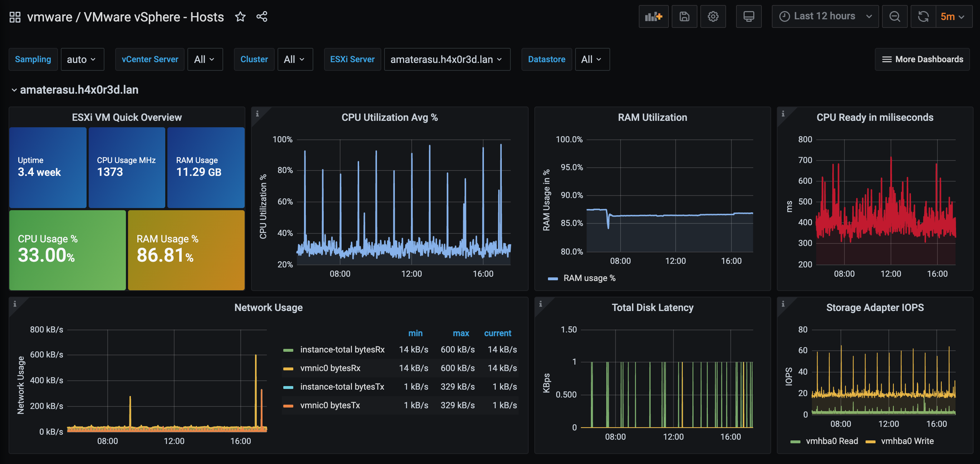Click the Uptime 3.4 week stat tile
The image size is (980, 464).
click(x=48, y=167)
